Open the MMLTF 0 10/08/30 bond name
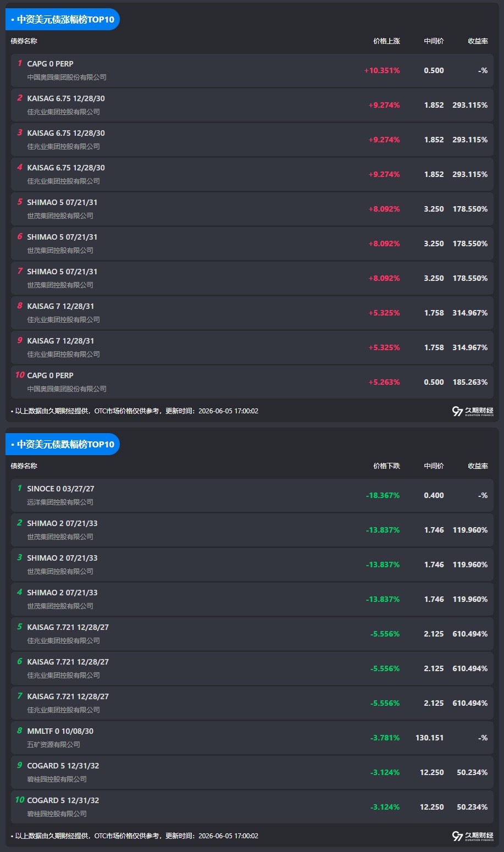Screen dimensions: 504x852 [60, 731]
